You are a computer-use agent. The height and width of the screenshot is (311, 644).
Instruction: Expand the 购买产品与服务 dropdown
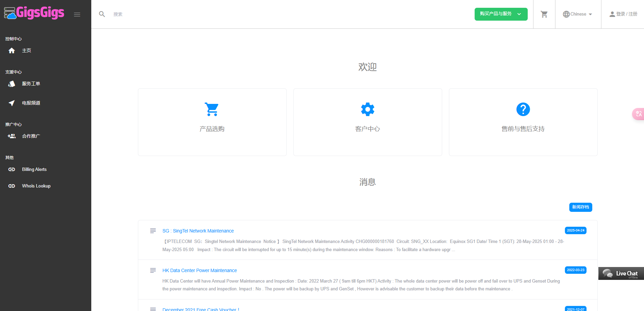pos(501,14)
